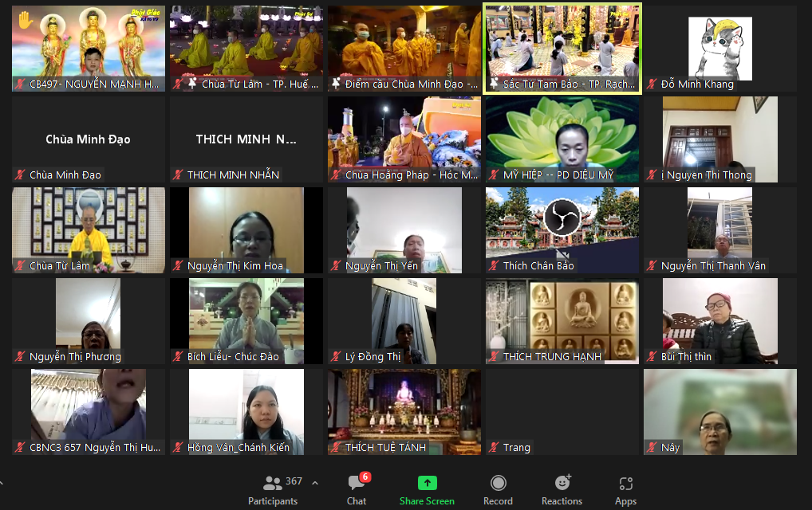Image resolution: width=812 pixels, height=510 pixels.
Task: Open the Participants panel
Action: [x=273, y=489]
